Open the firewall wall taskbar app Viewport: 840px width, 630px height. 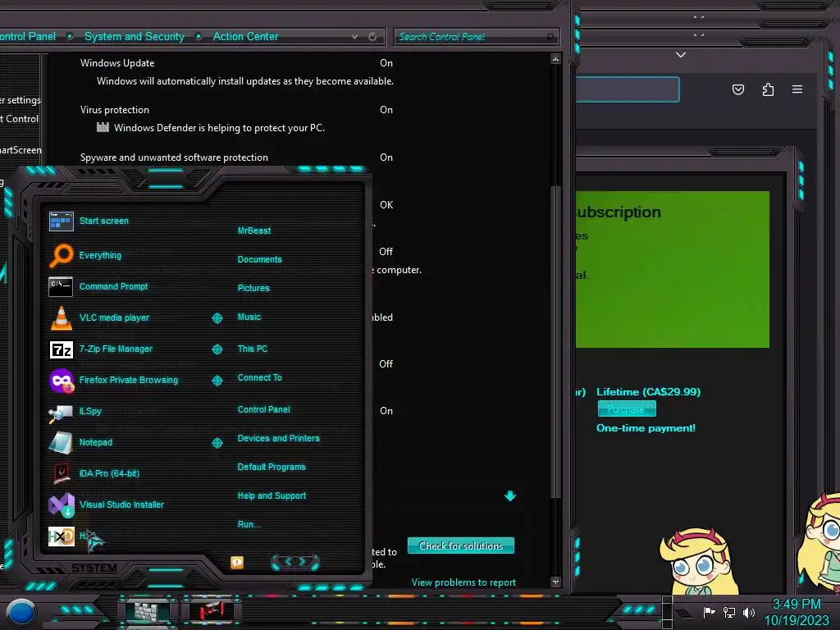[x=148, y=610]
